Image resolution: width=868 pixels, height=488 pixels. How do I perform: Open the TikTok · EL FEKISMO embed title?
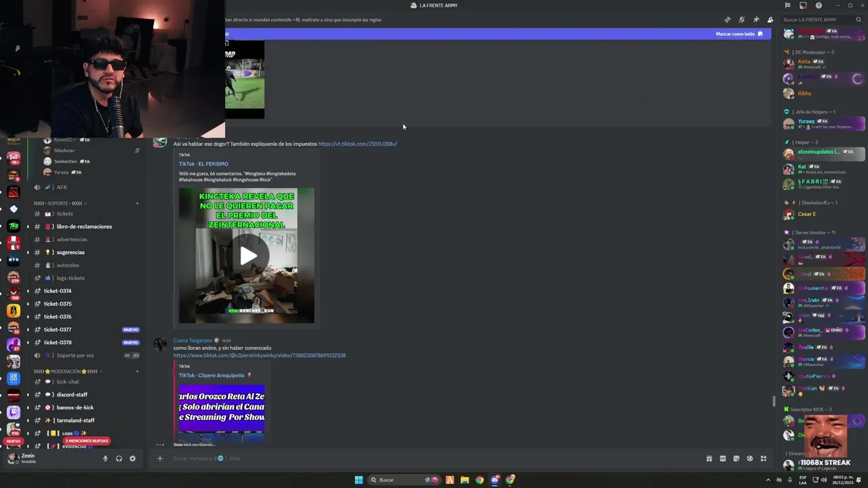point(203,164)
